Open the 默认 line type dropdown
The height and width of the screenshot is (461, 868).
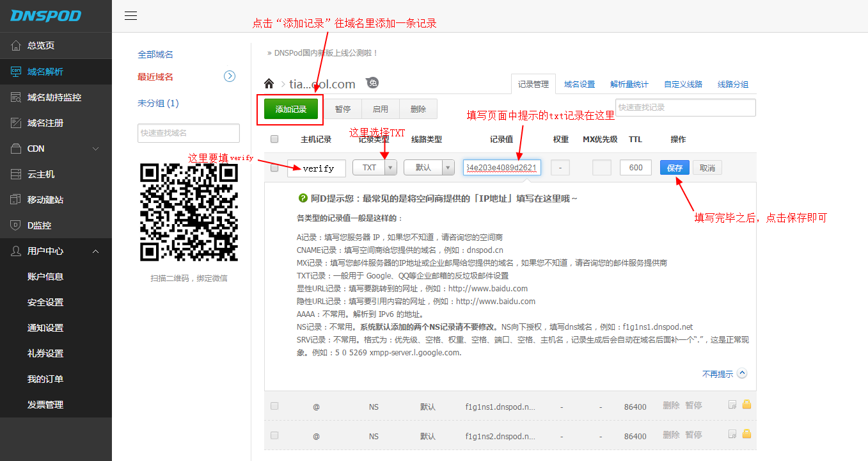(429, 168)
